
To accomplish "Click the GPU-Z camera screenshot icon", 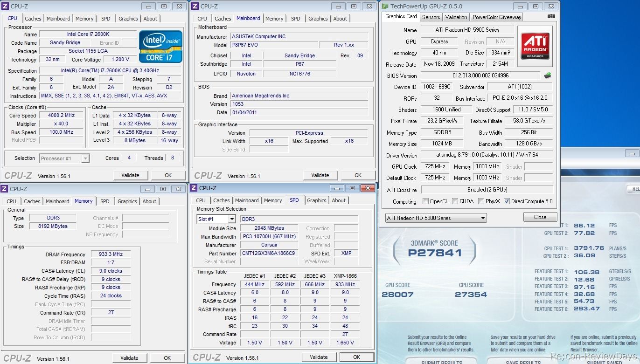I will [551, 16].
